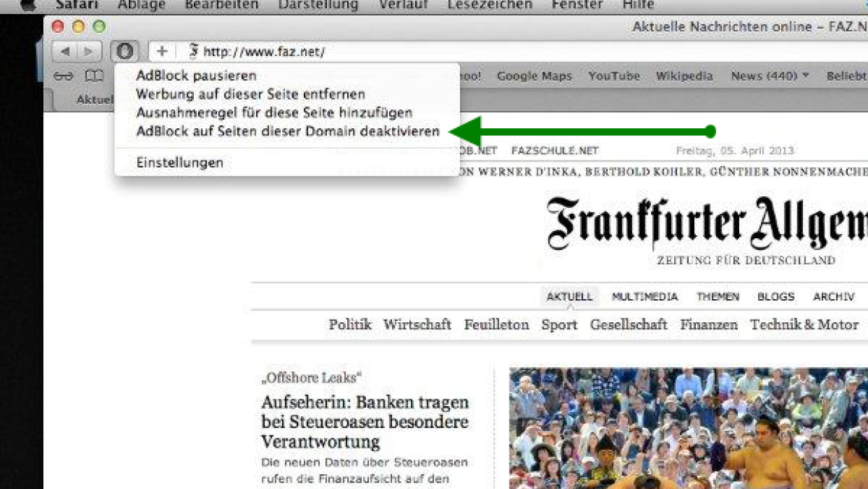
Task: Click the Safari back arrow button
Action: (x=64, y=51)
